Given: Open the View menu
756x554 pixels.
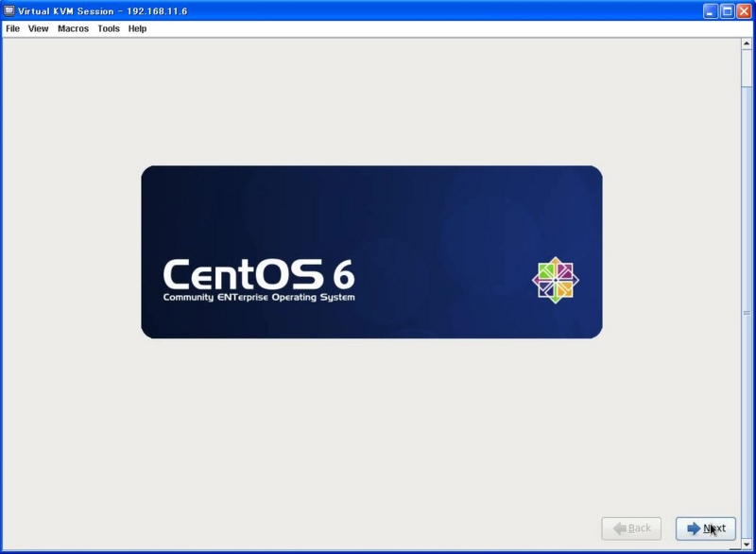Looking at the screenshot, I should 38,28.
